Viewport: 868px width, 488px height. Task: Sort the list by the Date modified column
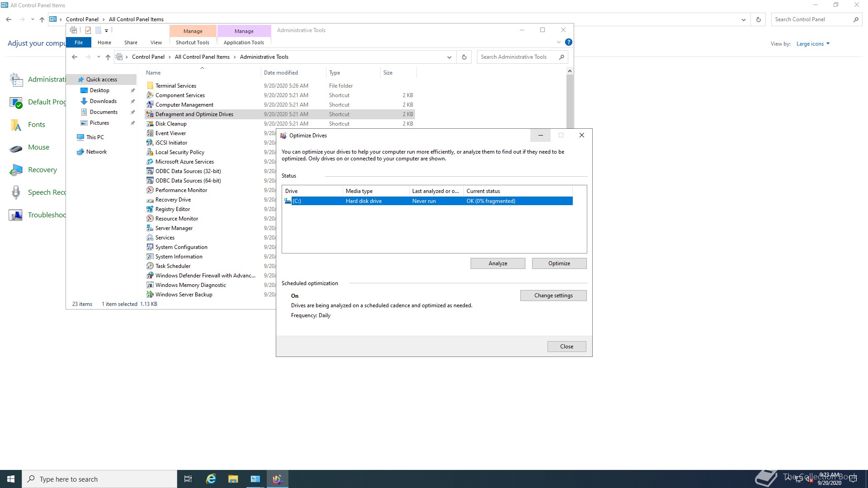pyautogui.click(x=281, y=73)
